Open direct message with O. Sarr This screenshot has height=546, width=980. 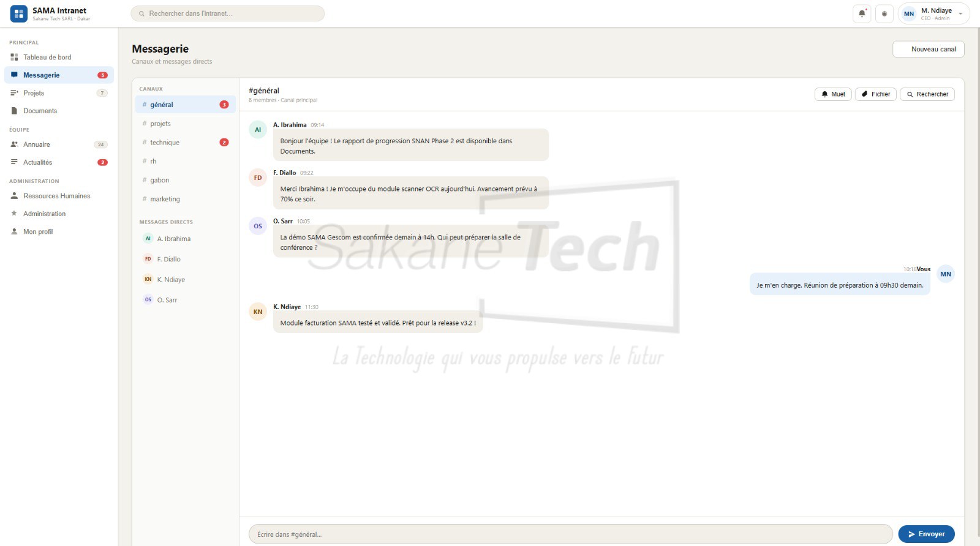pos(185,300)
